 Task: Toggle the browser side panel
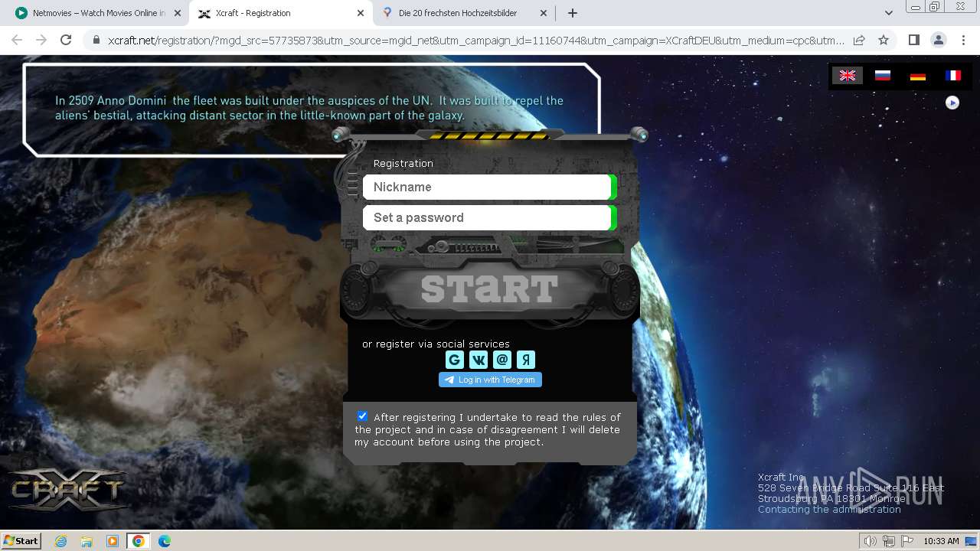click(913, 40)
